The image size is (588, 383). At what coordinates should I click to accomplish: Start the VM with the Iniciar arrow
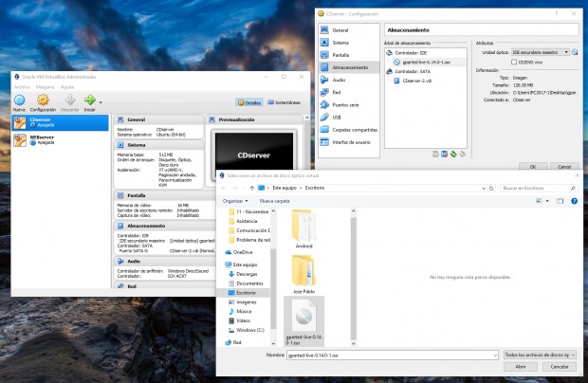pyautogui.click(x=90, y=103)
